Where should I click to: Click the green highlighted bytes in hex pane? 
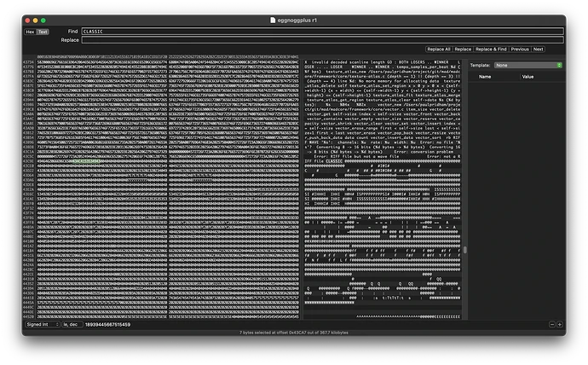click(x=86, y=161)
